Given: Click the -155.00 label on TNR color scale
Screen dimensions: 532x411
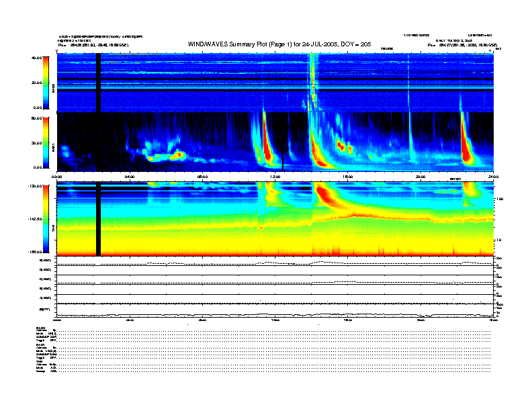Looking at the screenshot, I should (x=36, y=252).
